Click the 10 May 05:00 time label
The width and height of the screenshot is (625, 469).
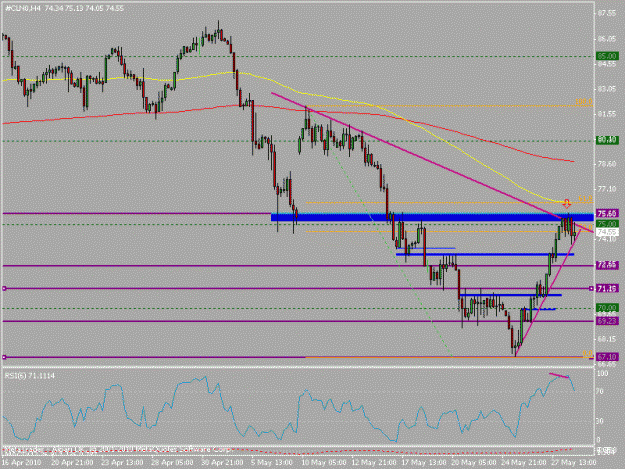pyautogui.click(x=324, y=463)
